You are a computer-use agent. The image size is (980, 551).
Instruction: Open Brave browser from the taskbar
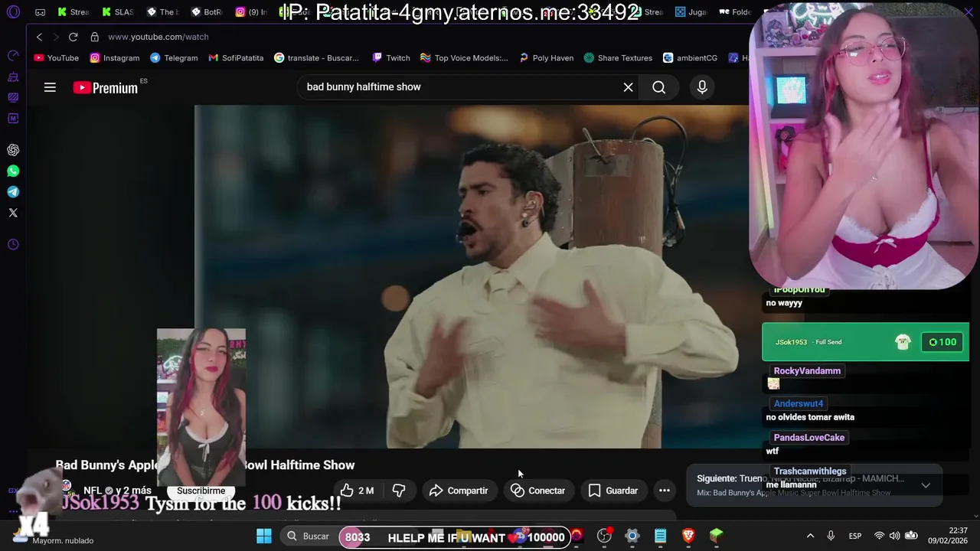coord(688,536)
